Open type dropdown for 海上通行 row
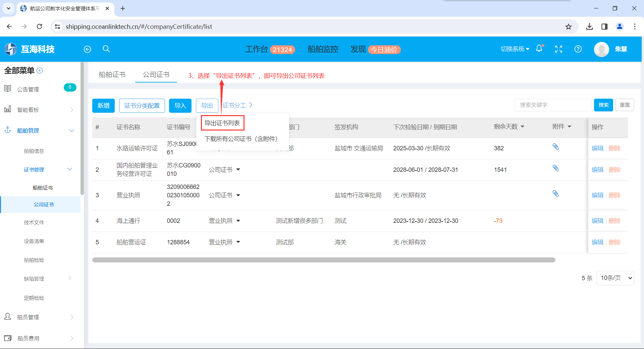The image size is (644, 349). 238,220
